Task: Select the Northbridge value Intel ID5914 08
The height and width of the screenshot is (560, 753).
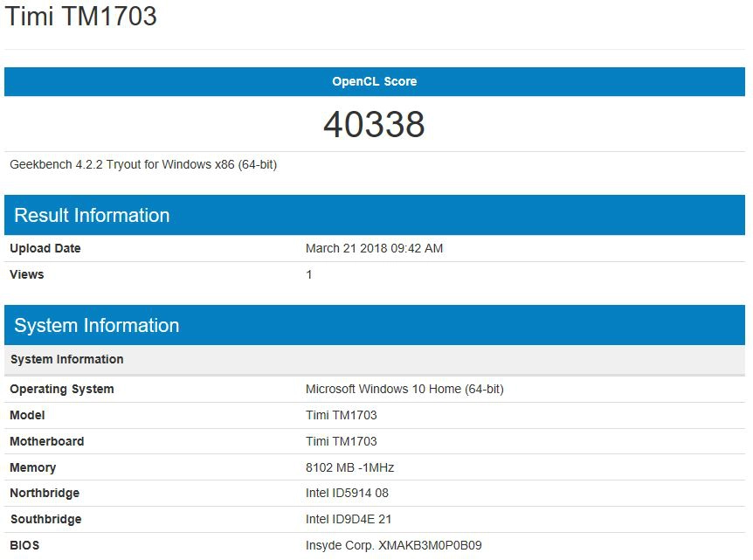Action: click(347, 494)
